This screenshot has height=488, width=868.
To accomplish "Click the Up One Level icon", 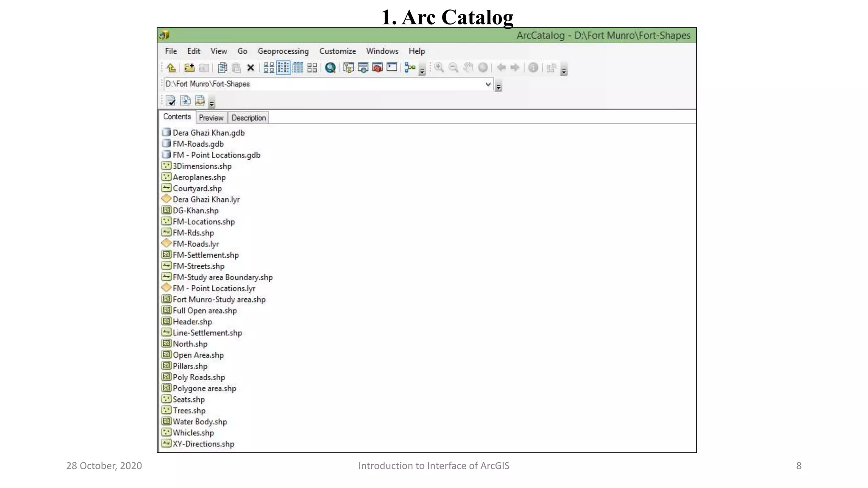I will pyautogui.click(x=171, y=67).
